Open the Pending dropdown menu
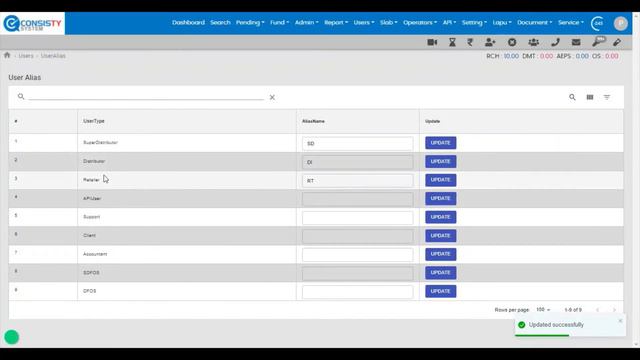The height and width of the screenshot is (360, 640). [250, 22]
